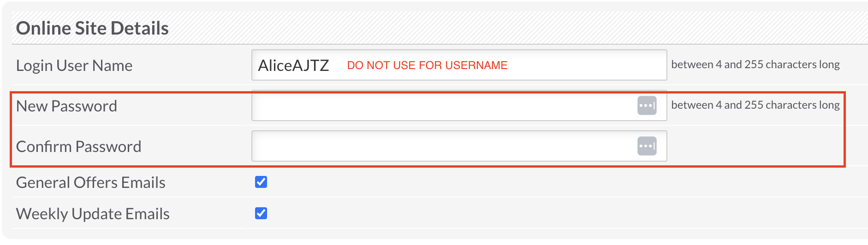Click the Online Site Details heading
Image resolution: width=868 pixels, height=245 pixels.
point(92,28)
